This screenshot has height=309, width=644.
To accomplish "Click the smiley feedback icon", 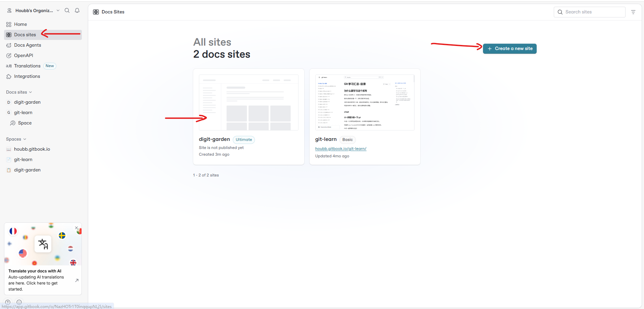I will pos(19,302).
